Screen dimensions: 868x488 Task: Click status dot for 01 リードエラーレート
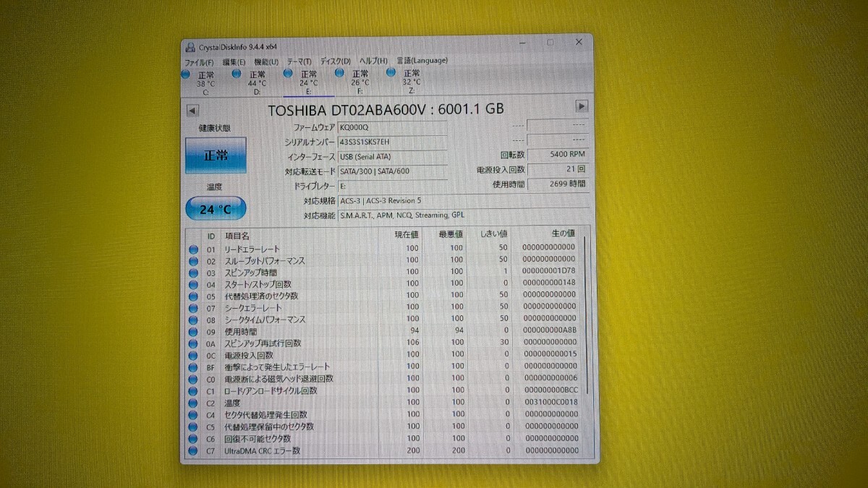coord(193,249)
